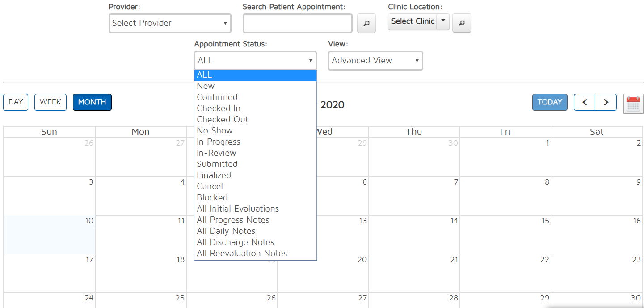Choose Finalized in the status dropdown
The height and width of the screenshot is (308, 644).
click(214, 175)
